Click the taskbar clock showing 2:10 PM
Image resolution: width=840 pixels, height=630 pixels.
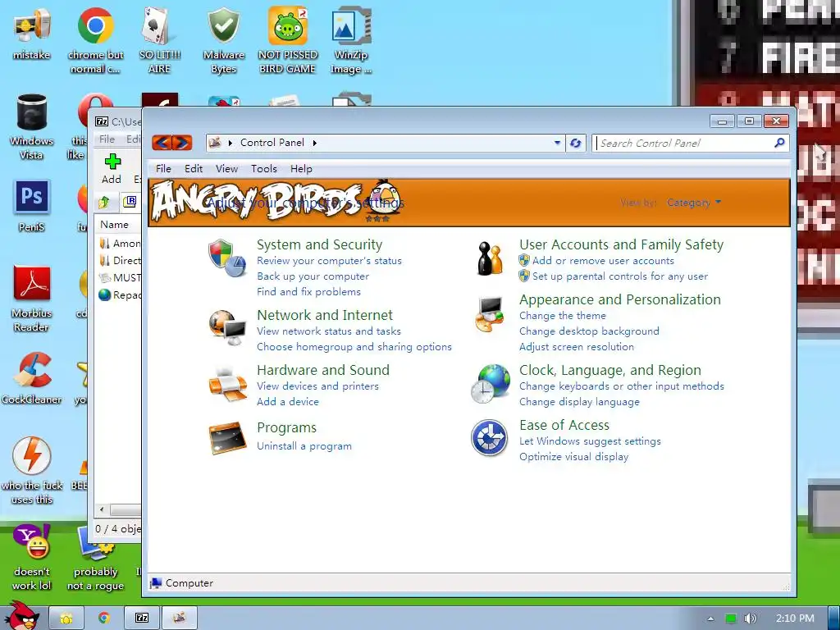click(x=795, y=619)
